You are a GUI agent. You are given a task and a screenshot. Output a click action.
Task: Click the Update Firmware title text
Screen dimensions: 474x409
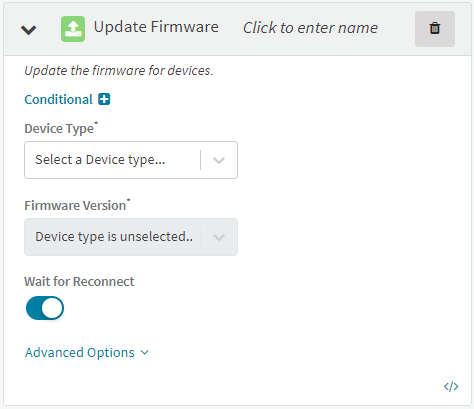(x=156, y=27)
